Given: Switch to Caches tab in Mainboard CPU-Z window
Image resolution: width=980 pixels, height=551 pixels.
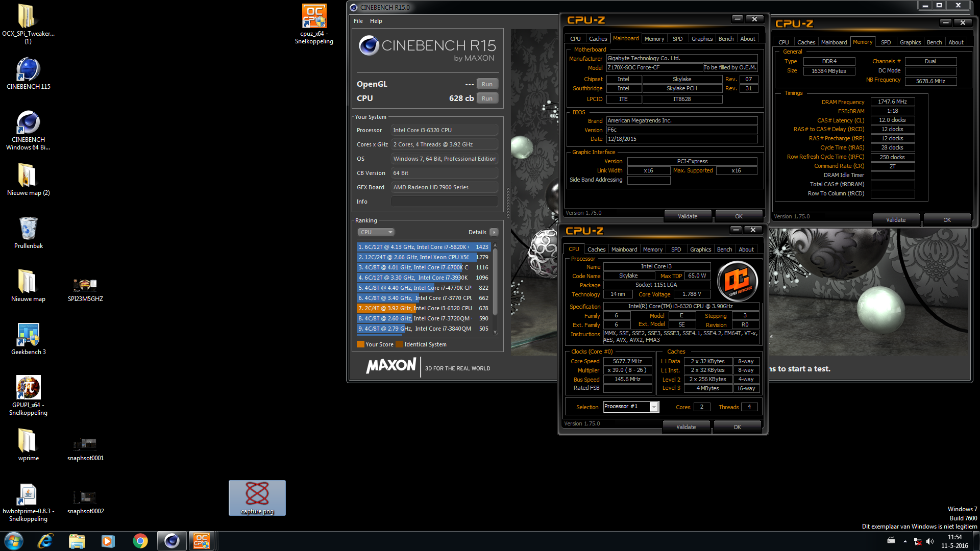Looking at the screenshot, I should tap(598, 39).
